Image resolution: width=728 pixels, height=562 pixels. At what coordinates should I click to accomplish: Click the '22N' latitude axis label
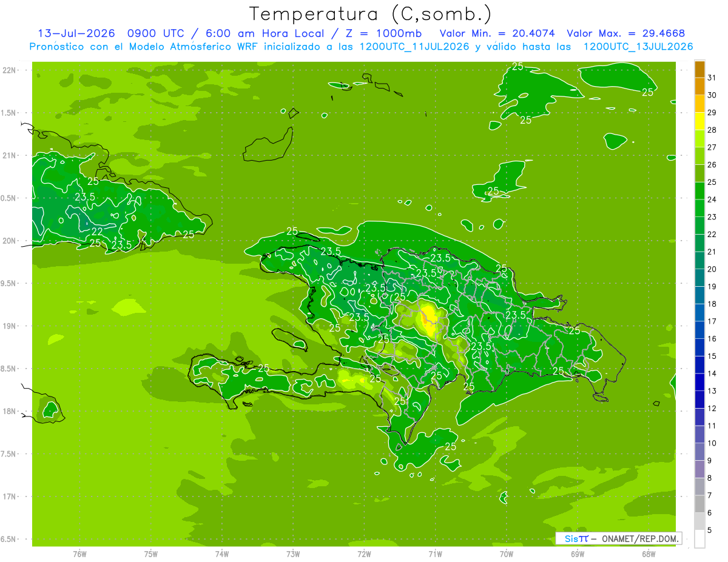10,70
